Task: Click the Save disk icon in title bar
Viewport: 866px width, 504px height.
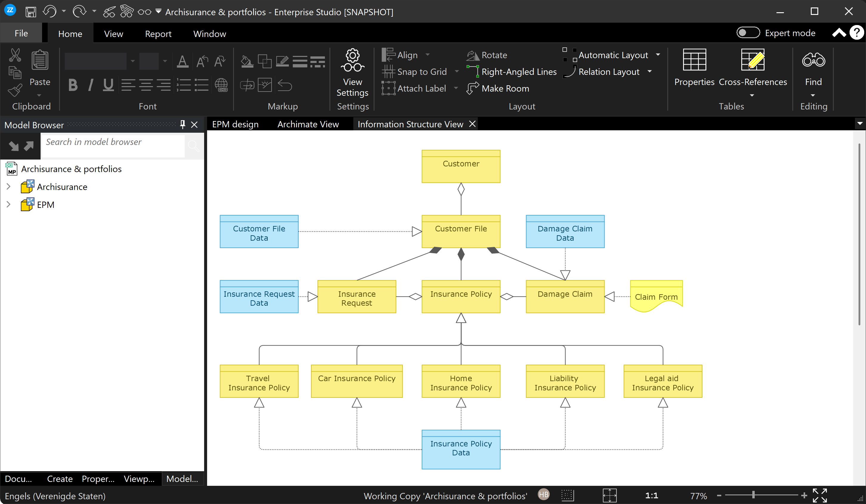Action: click(x=31, y=12)
